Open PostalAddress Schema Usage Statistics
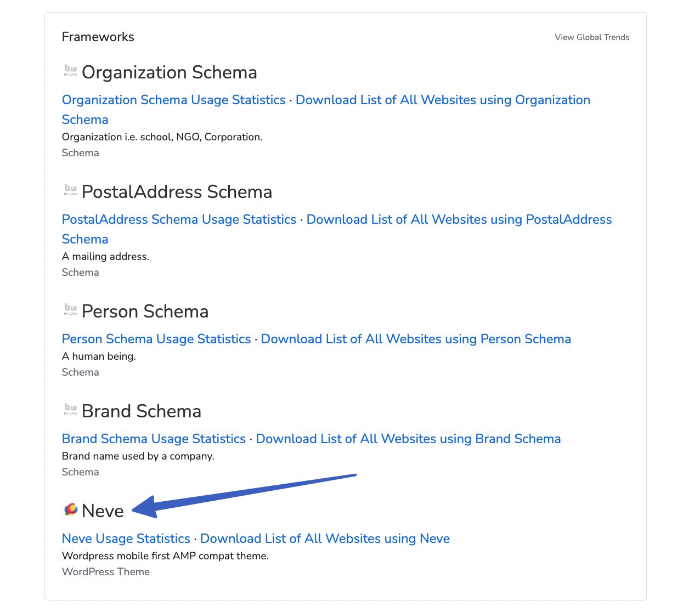700x612 pixels. 179,219
